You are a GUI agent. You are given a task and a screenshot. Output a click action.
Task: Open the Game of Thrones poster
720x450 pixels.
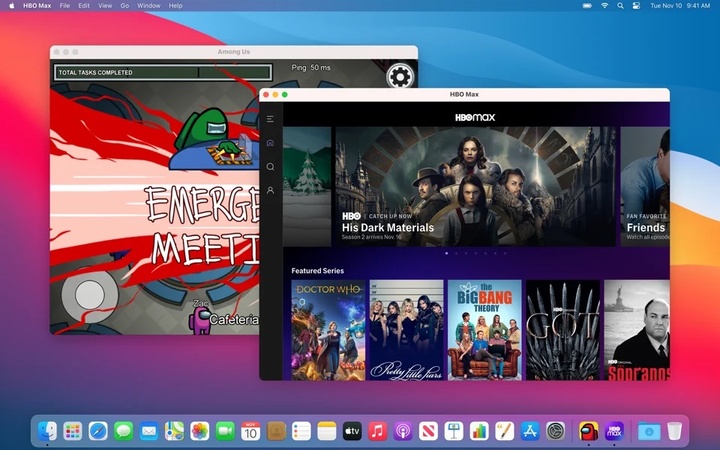(563, 330)
